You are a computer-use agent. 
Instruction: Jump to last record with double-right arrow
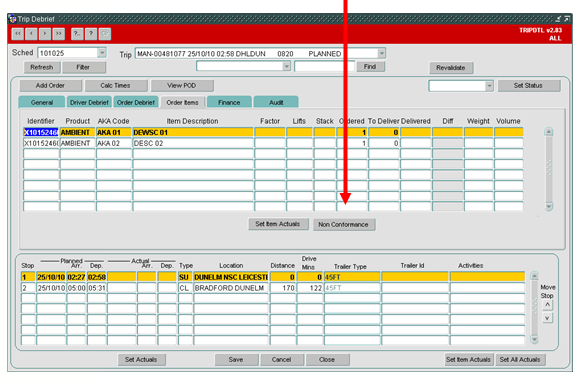coord(59,34)
